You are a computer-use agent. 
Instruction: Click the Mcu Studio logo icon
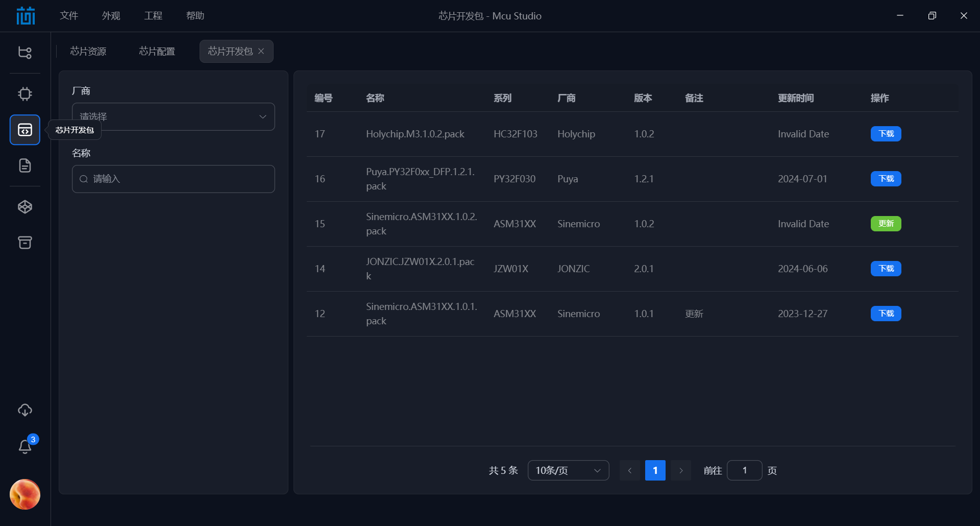25,15
